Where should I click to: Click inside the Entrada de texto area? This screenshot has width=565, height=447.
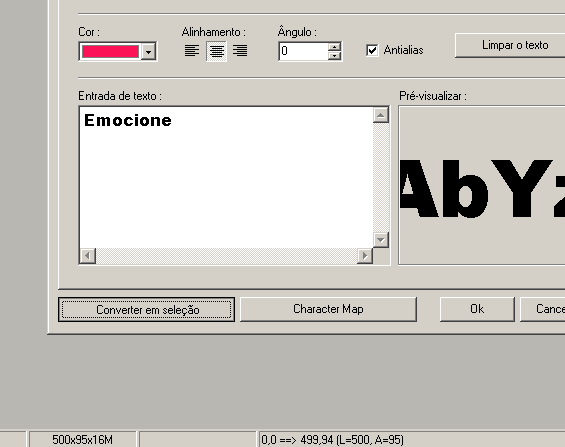[226, 177]
